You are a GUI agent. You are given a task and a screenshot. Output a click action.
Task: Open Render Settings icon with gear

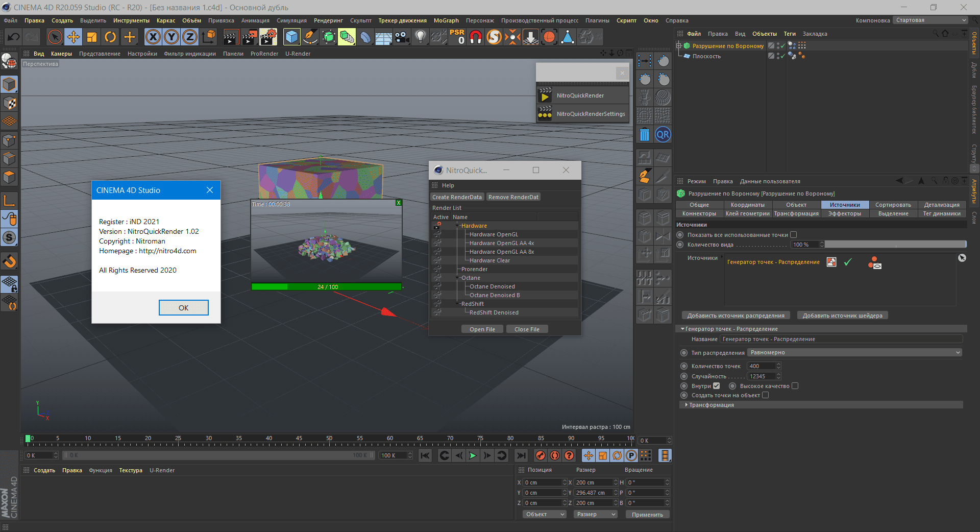[268, 37]
